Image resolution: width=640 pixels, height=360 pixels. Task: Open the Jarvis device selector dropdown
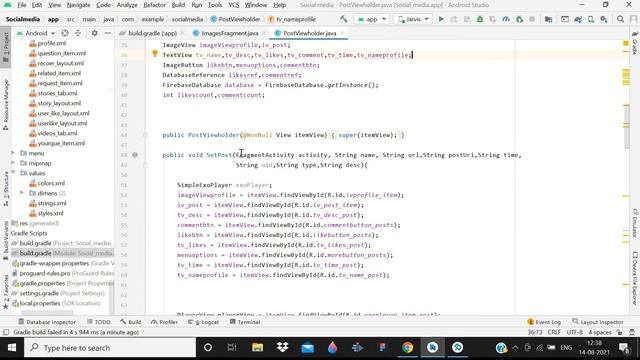[413, 19]
